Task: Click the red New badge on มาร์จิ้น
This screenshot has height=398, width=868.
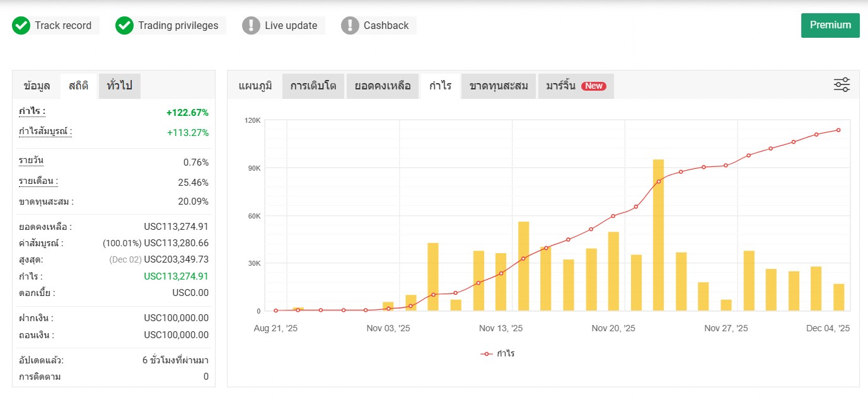Action: (x=593, y=86)
